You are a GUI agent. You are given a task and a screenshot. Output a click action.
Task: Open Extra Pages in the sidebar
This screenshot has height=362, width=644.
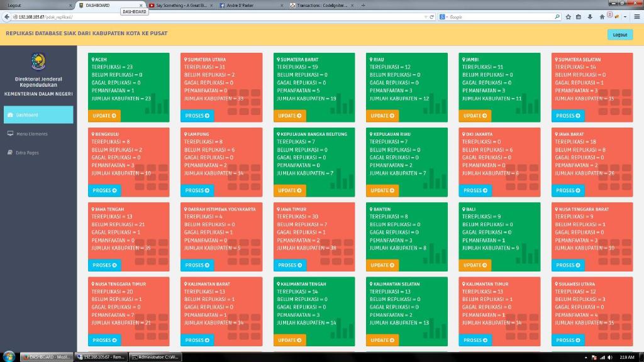point(28,153)
